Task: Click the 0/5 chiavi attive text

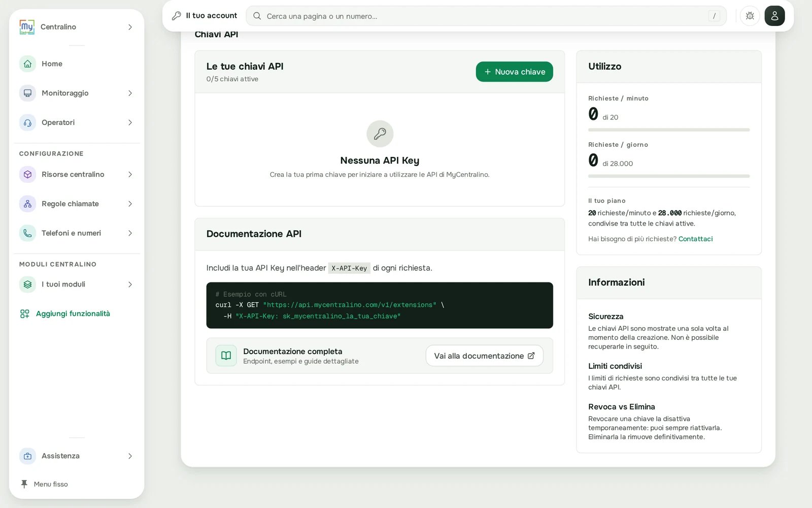Action: pyautogui.click(x=232, y=79)
